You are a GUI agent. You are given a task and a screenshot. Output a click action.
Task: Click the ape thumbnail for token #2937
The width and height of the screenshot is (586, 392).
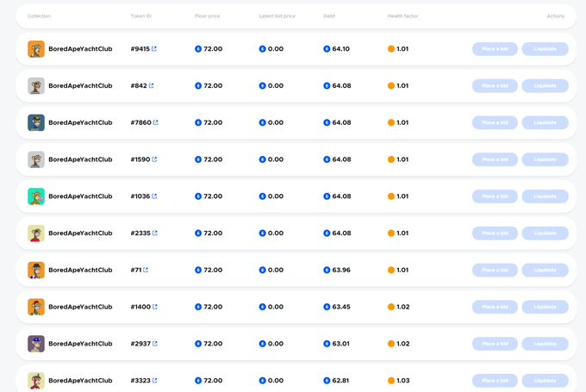[x=36, y=344]
